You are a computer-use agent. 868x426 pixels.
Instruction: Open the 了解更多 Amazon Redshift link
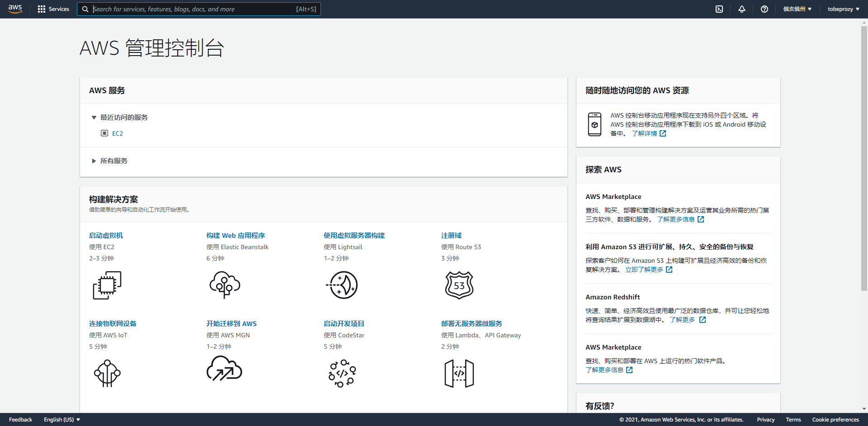pyautogui.click(x=688, y=320)
